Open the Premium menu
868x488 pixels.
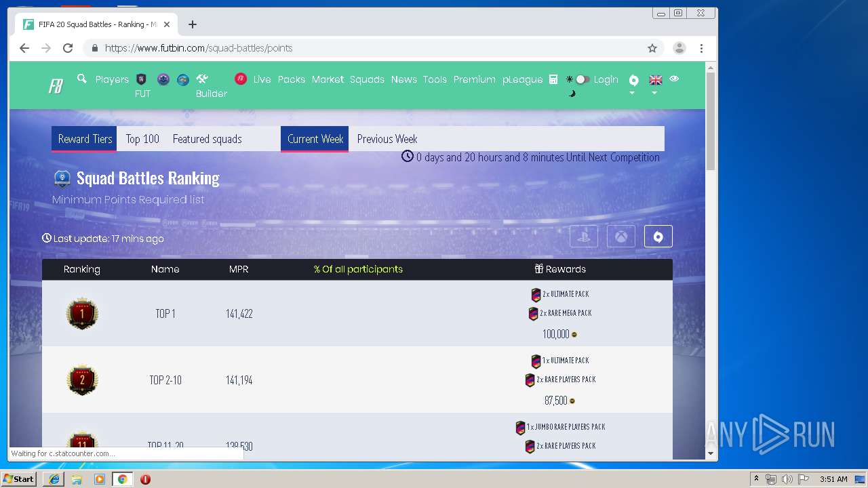[x=475, y=79]
